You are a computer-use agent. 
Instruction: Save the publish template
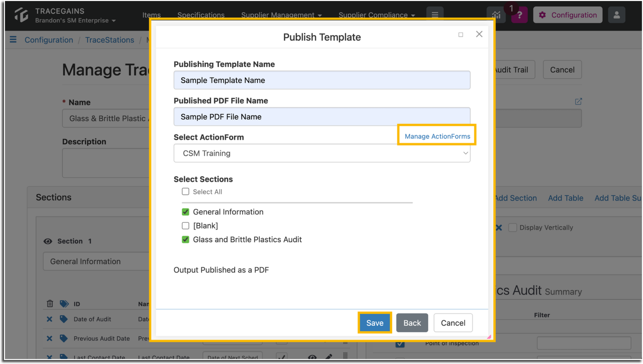(x=375, y=323)
